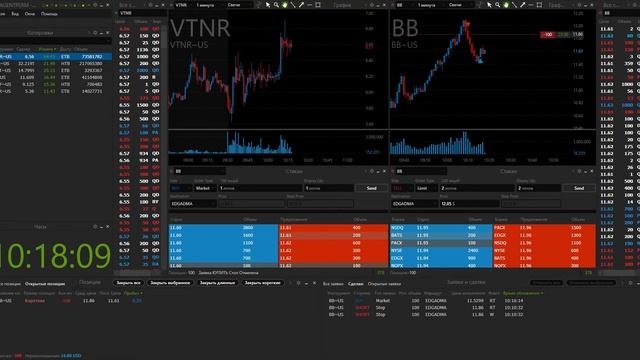
Task: Click the top bid 11.60 with volume 2800
Action: pos(223,228)
